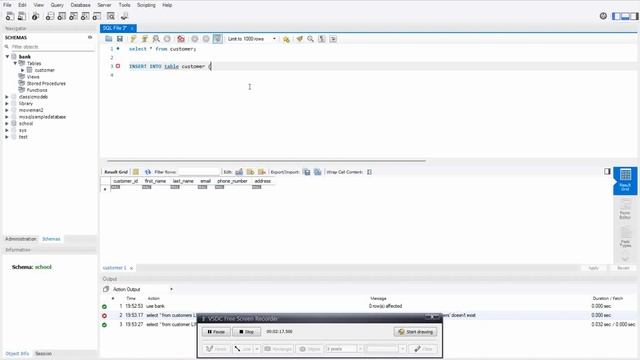Execute the statement under cursor icon
Image resolution: width=640 pixels, height=360 pixels.
[144, 39]
